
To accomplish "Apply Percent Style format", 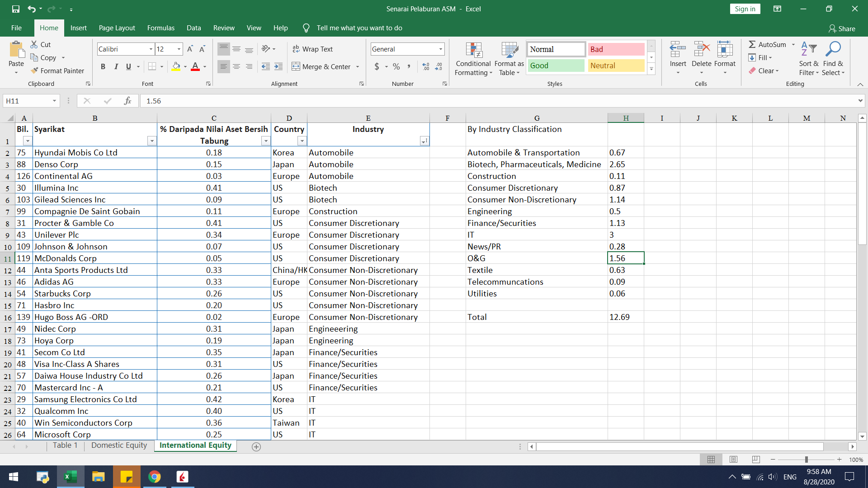I will click(x=396, y=66).
